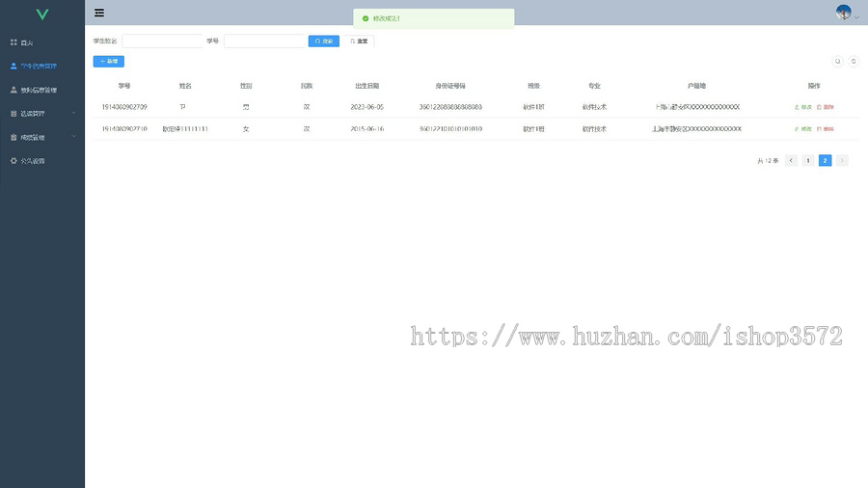Open the home page sidebar item

(42, 42)
